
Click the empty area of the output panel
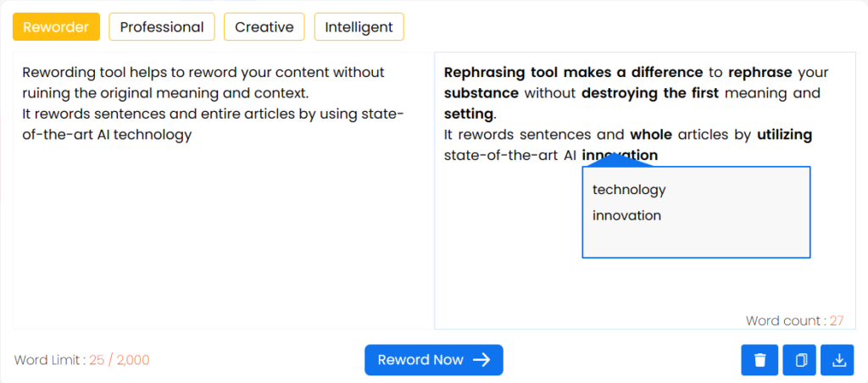point(509,254)
